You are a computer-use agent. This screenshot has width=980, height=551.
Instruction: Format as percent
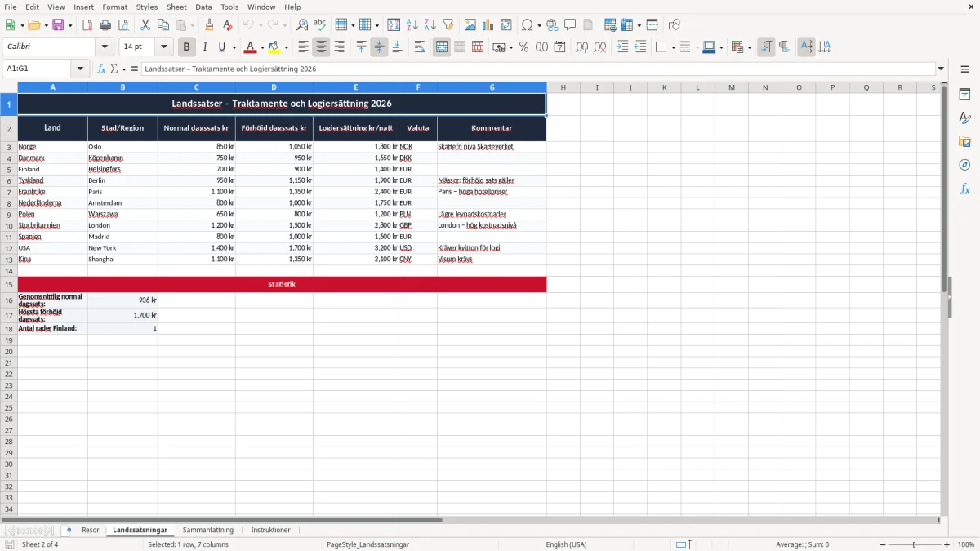point(524,47)
